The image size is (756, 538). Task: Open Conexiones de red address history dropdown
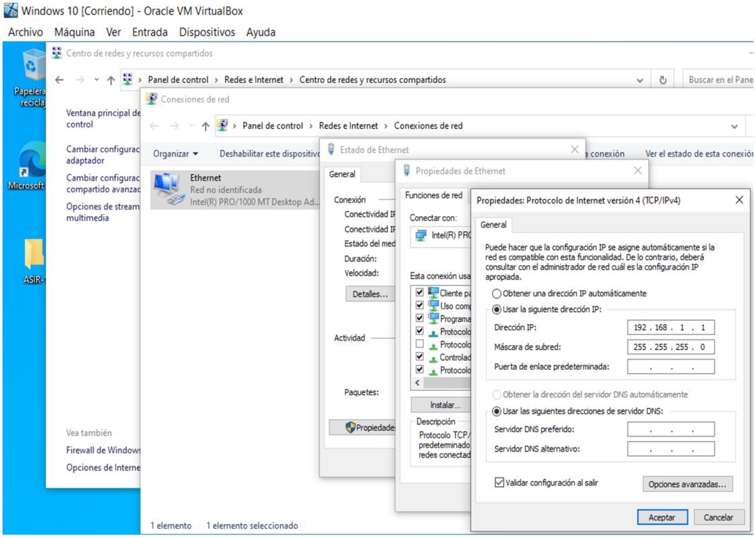point(734,126)
